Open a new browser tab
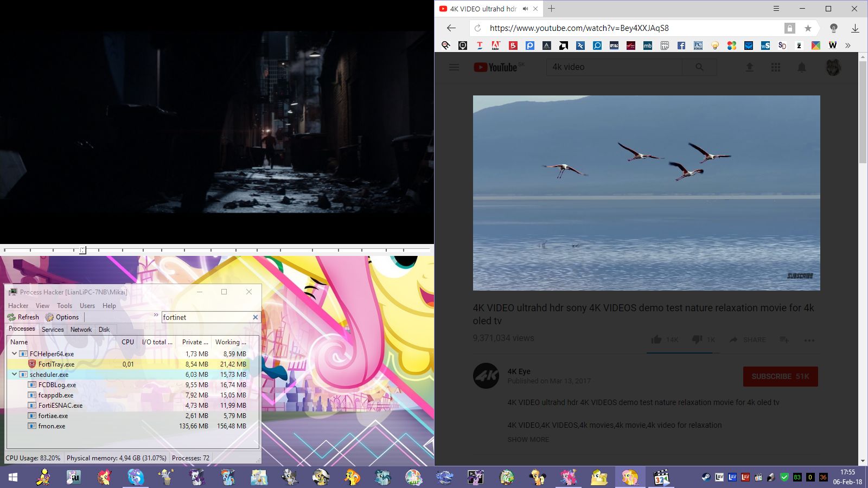Screen dimensions: 868x488 click(x=551, y=9)
